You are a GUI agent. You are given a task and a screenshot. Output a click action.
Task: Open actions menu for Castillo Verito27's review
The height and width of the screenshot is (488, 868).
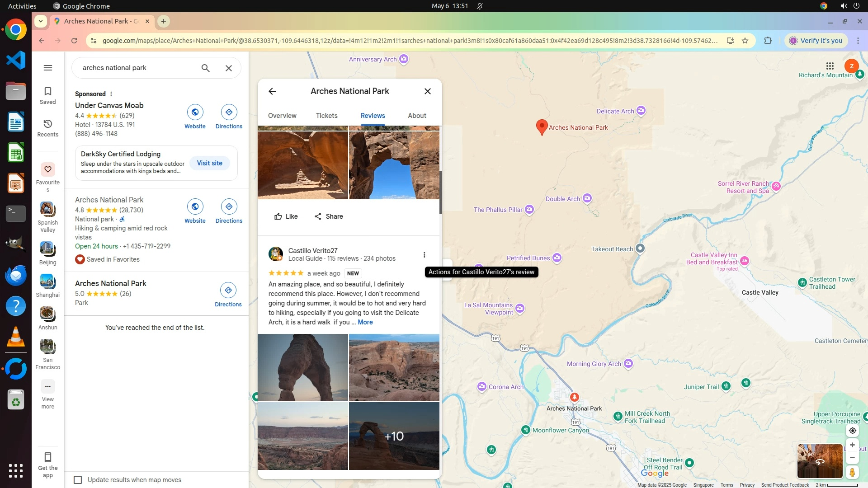[424, 255]
